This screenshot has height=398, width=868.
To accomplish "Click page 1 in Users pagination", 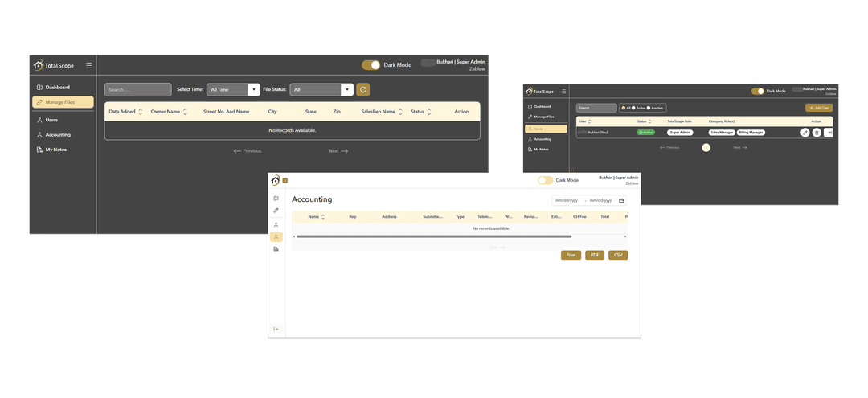I will [706, 148].
